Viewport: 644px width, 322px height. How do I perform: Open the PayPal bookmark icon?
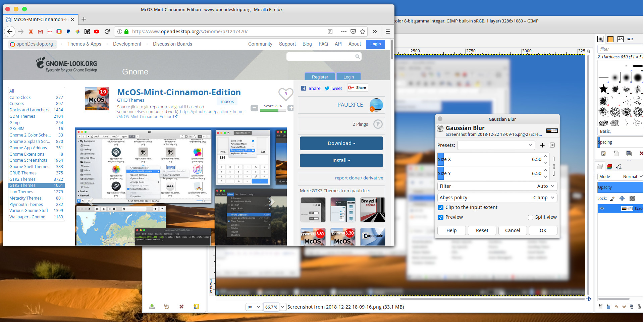coord(68,32)
